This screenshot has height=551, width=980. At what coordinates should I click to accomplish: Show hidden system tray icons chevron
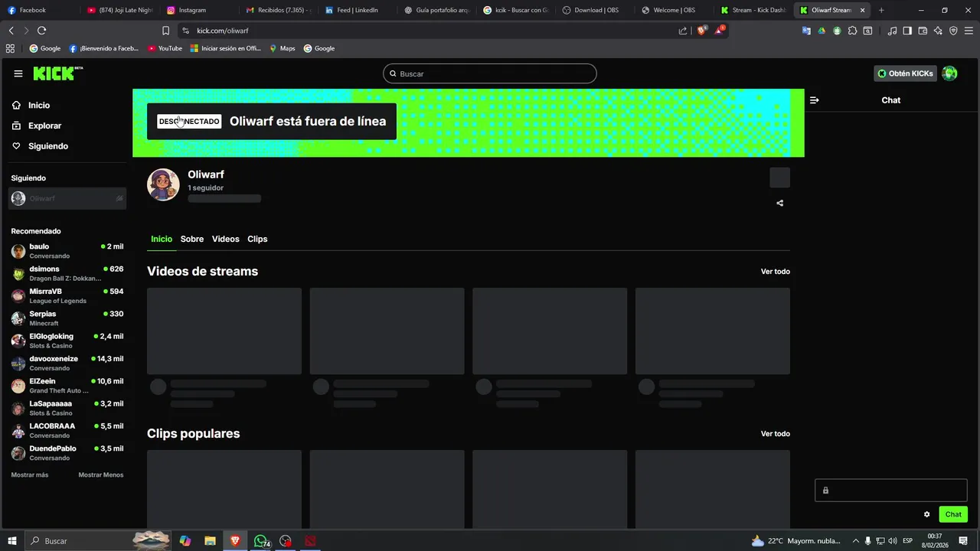click(855, 541)
